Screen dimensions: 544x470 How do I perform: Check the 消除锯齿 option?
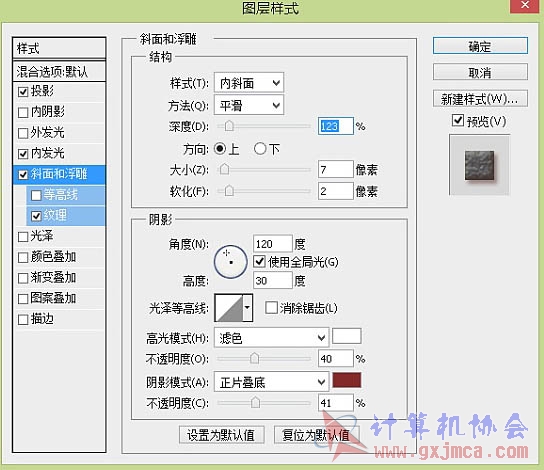click(271, 308)
